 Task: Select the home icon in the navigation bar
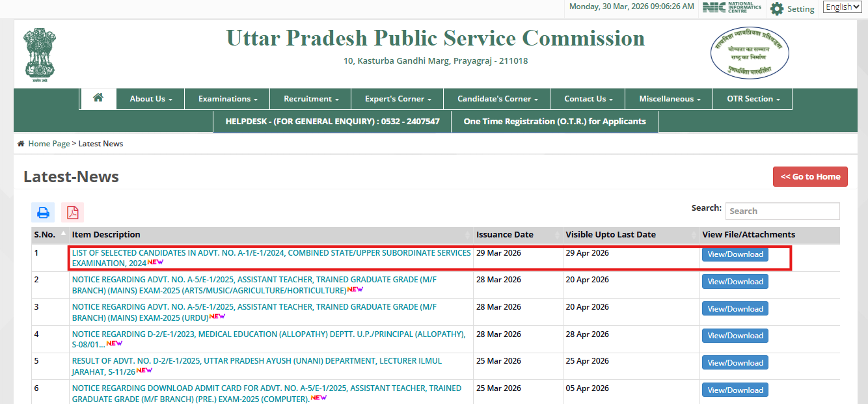98,98
